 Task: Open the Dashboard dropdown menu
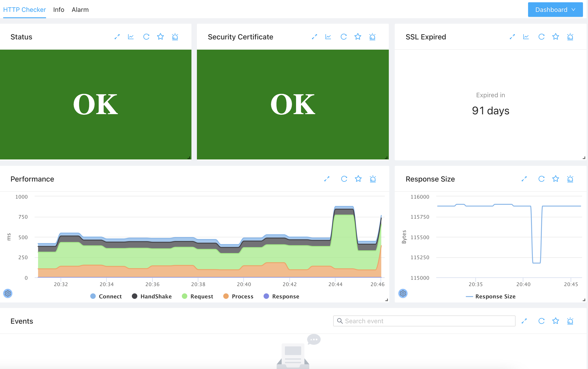(x=555, y=10)
